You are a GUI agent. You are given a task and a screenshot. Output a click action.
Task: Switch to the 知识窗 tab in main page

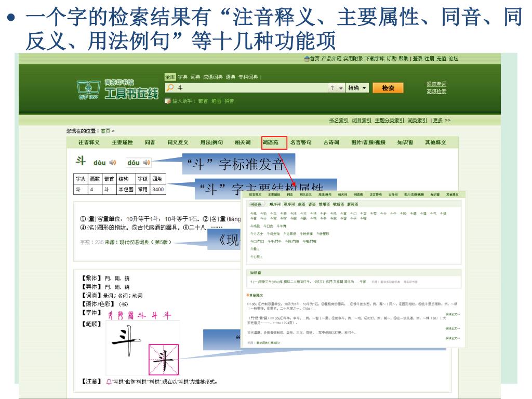pyautogui.click(x=405, y=142)
